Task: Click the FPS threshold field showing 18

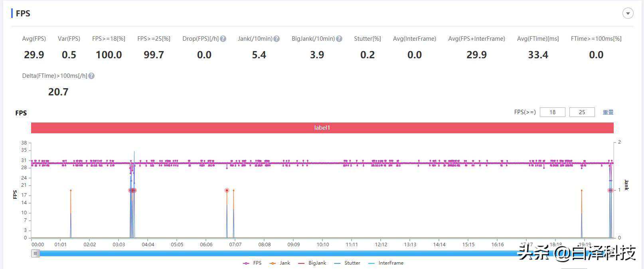Action: pyautogui.click(x=552, y=112)
